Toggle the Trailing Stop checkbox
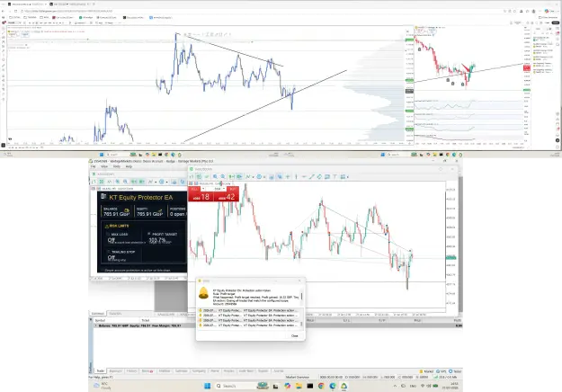The width and height of the screenshot is (562, 392). point(108,252)
